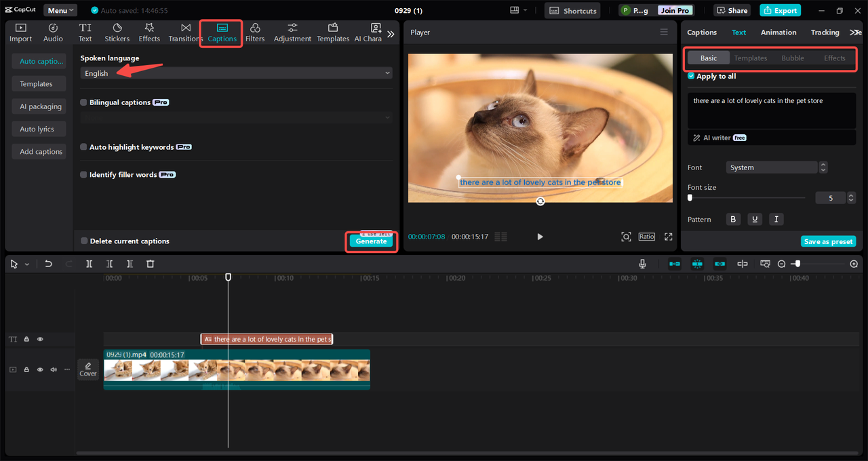Switch to the Animation tab
This screenshot has height=461, width=868.
778,33
